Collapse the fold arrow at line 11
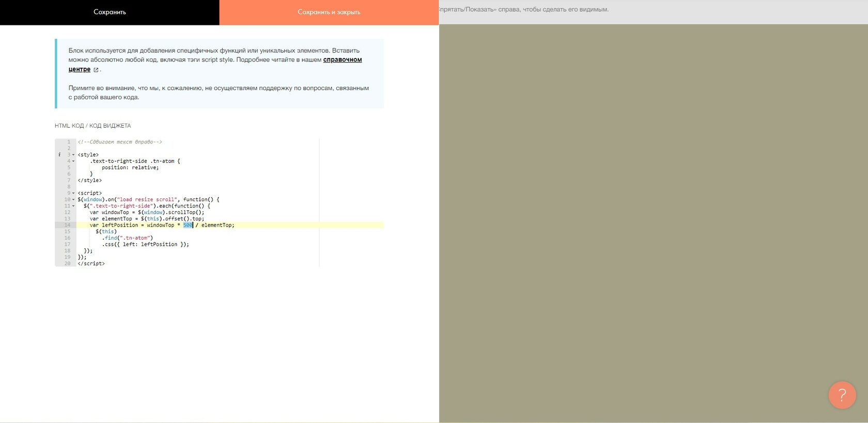The image size is (868, 423). click(73, 206)
